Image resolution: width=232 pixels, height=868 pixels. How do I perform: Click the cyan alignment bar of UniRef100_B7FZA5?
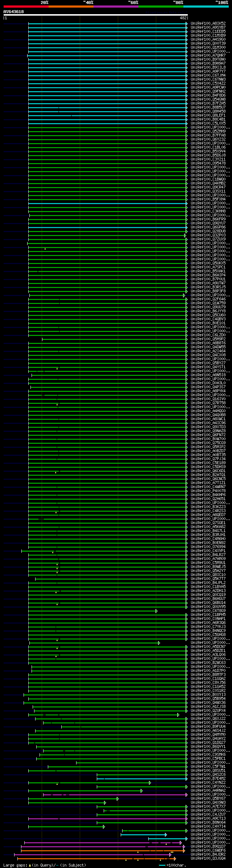(108, 104)
